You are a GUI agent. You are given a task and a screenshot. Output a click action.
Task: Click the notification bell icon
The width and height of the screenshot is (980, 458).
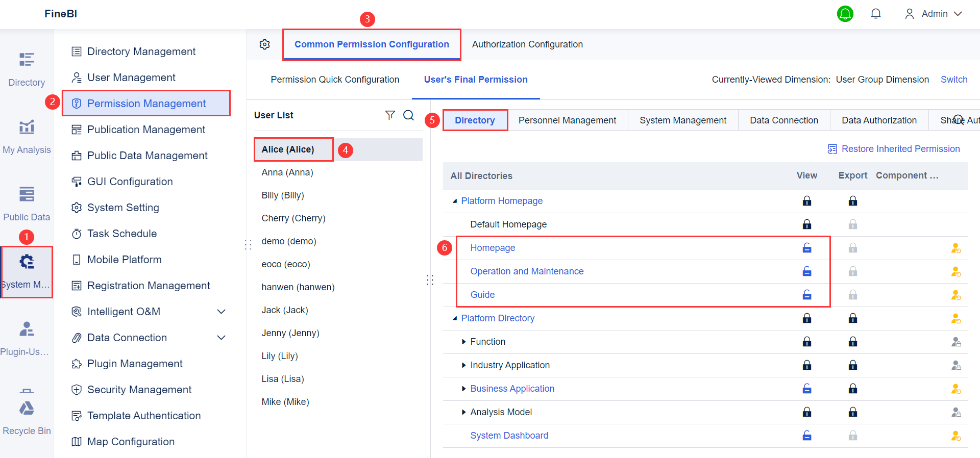tap(876, 14)
